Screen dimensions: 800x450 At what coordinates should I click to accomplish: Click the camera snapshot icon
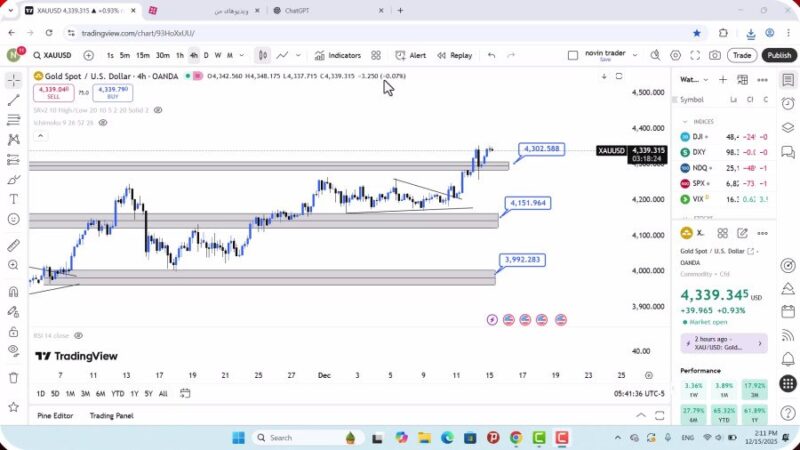coord(715,56)
